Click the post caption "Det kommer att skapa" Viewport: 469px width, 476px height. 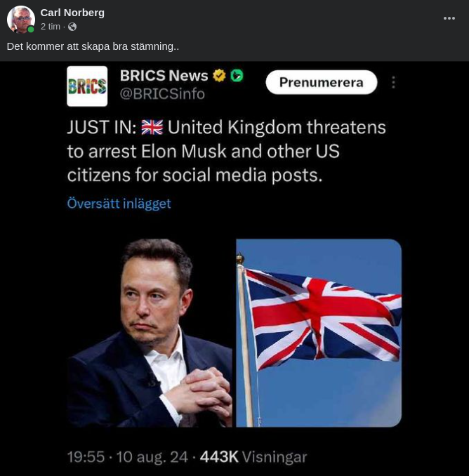pyautogui.click(x=93, y=46)
